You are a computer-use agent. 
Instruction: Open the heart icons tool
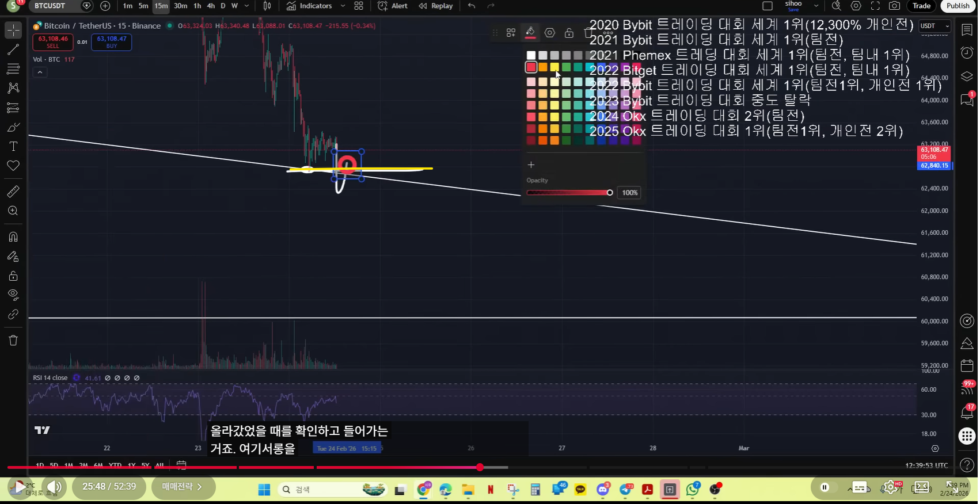point(13,166)
